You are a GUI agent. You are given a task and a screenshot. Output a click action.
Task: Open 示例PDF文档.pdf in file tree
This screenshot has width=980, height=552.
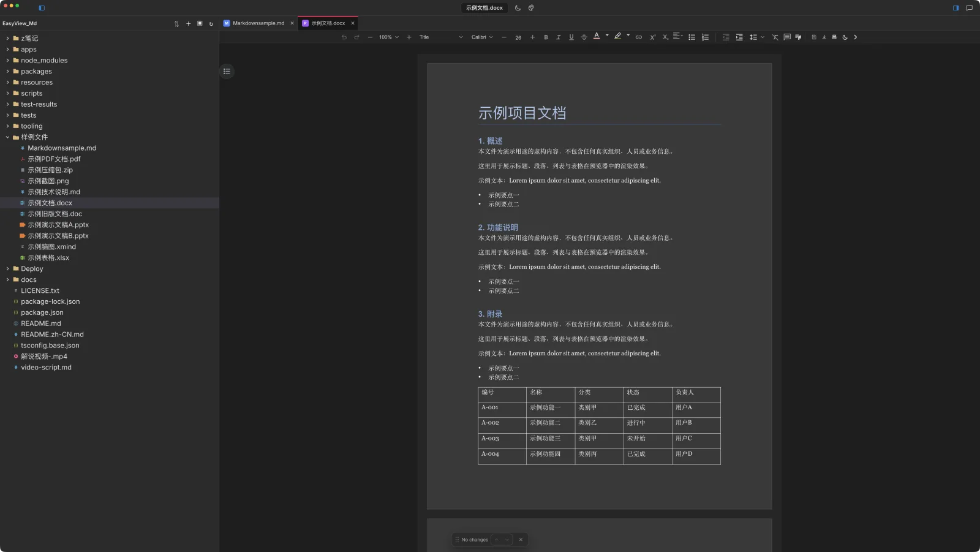(x=110, y=159)
